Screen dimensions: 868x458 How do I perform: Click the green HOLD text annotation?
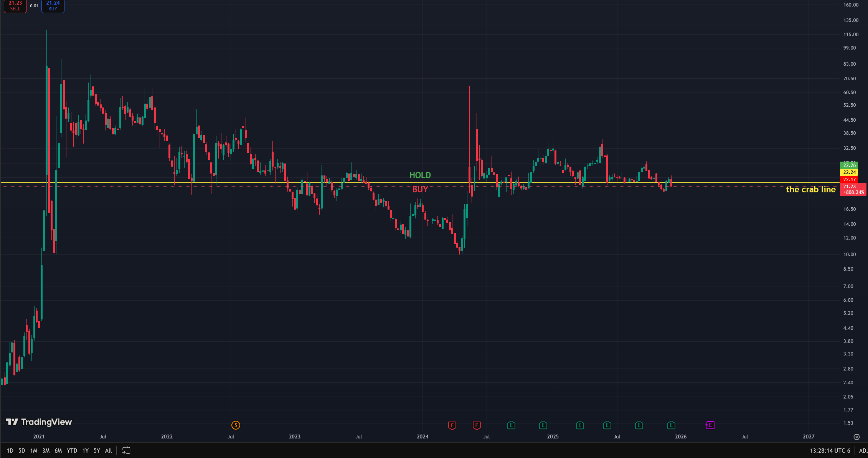coord(420,175)
